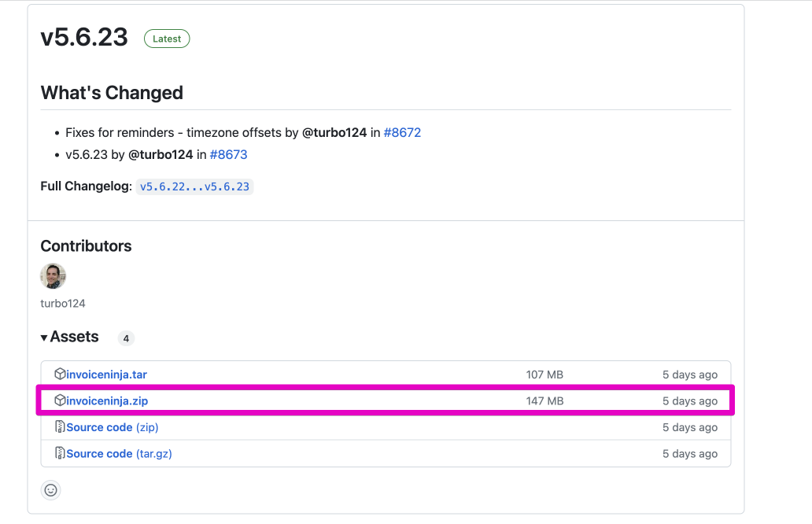The height and width of the screenshot is (524, 812).
Task: Click the 107 MB size of invoiceninja.tar
Action: [x=544, y=375]
